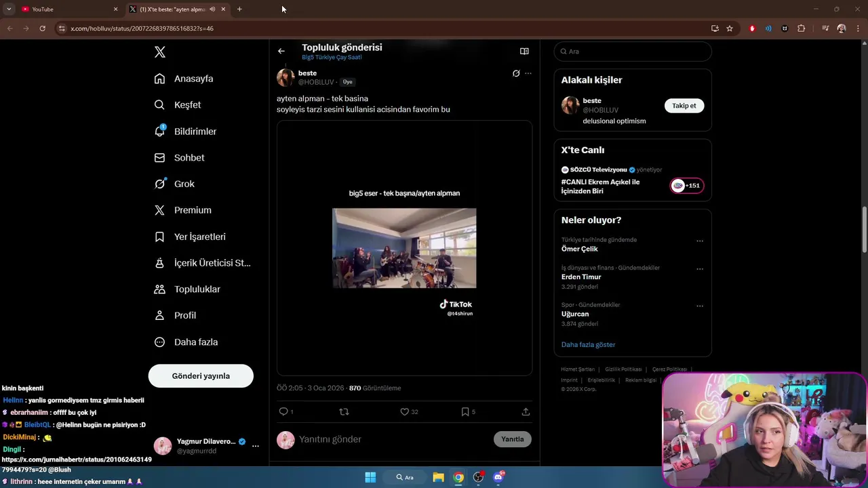
Task: Follow beste with Takip et button
Action: click(x=684, y=106)
